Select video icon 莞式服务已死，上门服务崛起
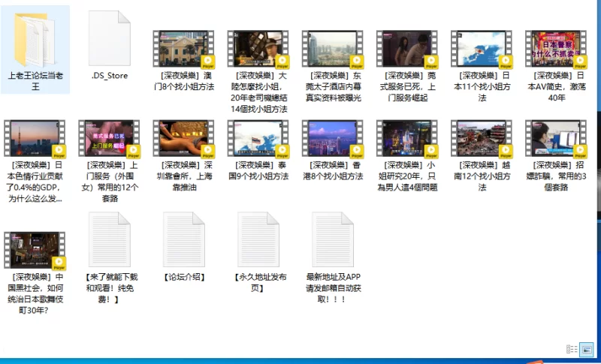 click(407, 49)
